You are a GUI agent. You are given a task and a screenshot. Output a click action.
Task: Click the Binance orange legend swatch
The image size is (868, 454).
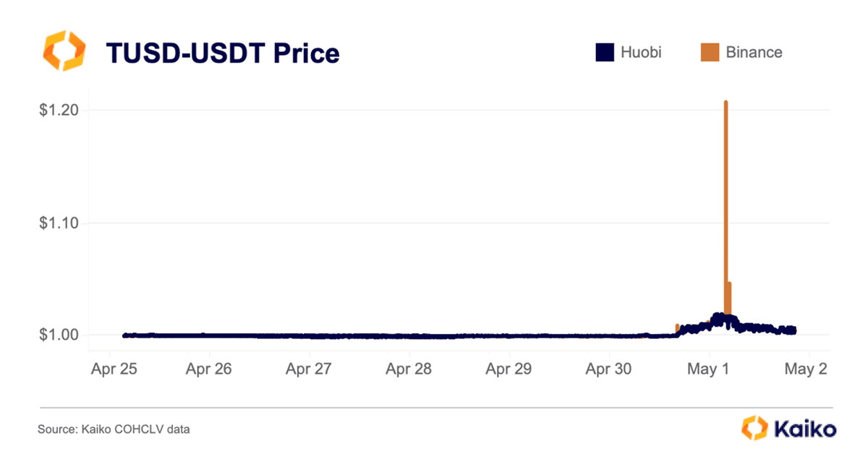(710, 52)
